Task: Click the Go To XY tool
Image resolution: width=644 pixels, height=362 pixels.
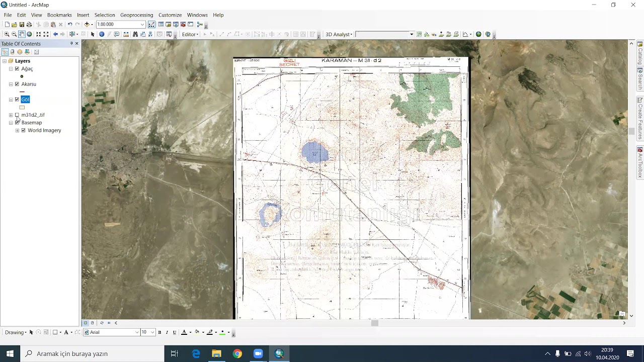Action: pyautogui.click(x=150, y=34)
